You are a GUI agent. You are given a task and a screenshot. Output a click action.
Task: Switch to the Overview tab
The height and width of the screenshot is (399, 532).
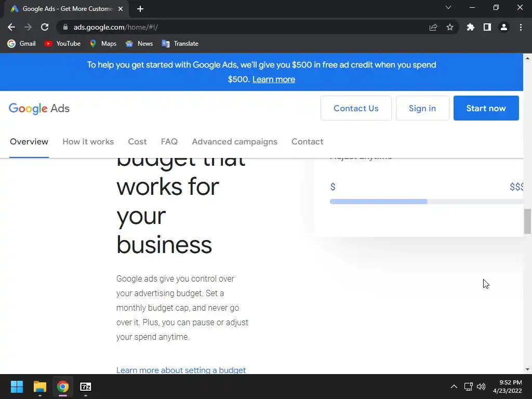point(29,142)
